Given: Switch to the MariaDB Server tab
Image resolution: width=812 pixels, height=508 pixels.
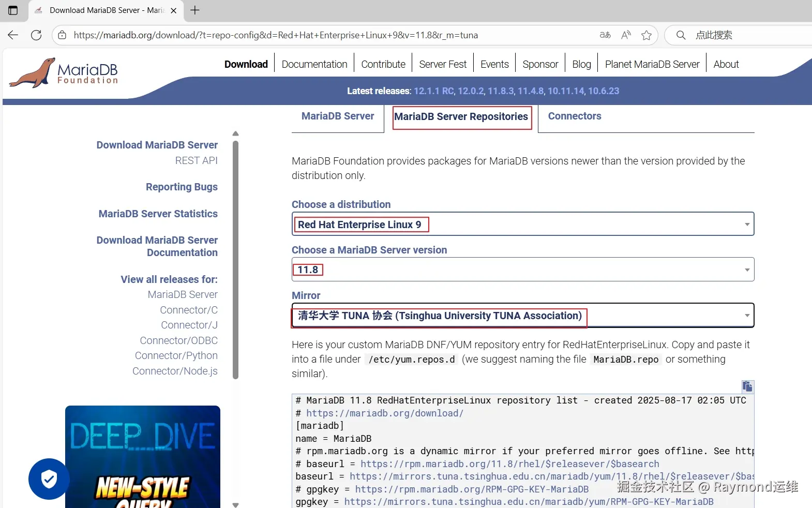Looking at the screenshot, I should pyautogui.click(x=338, y=116).
